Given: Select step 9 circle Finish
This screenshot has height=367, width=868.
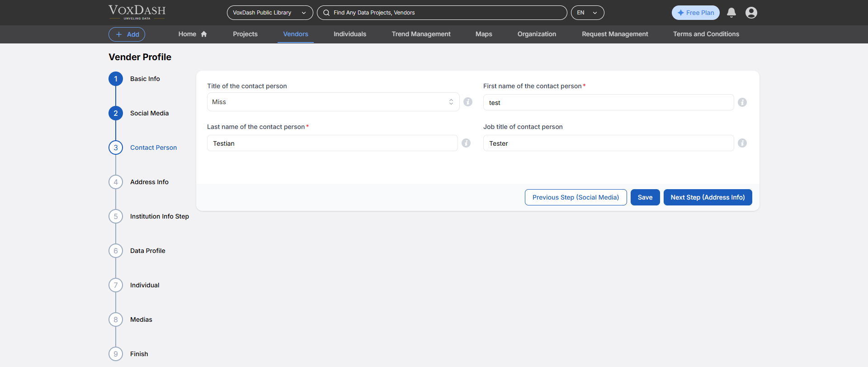Looking at the screenshot, I should coord(116,354).
